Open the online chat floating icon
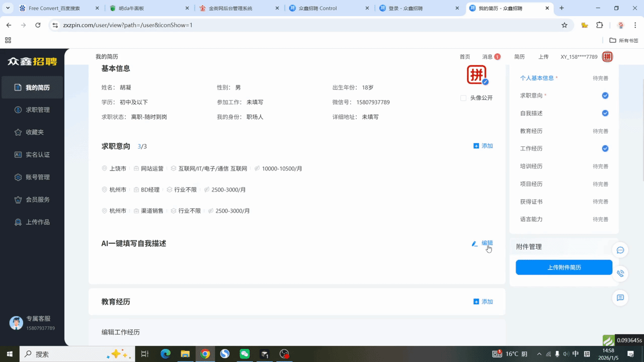Viewport: 644px width, 362px height. click(x=620, y=250)
